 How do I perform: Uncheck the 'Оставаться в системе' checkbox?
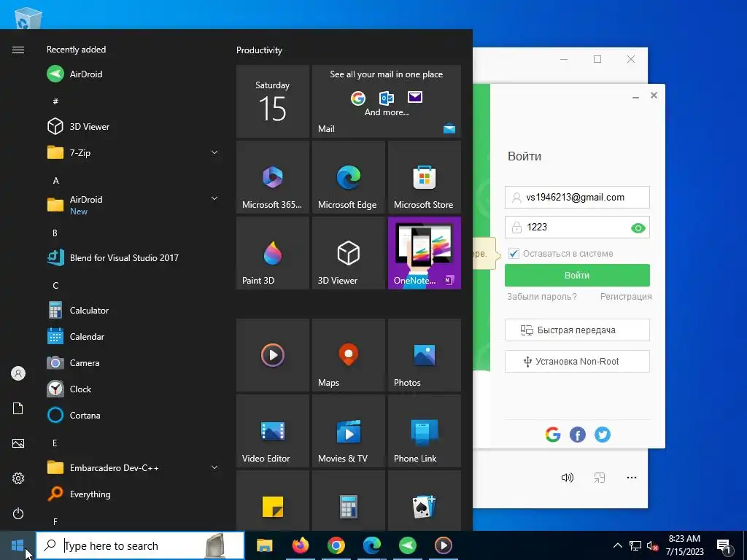pos(514,253)
